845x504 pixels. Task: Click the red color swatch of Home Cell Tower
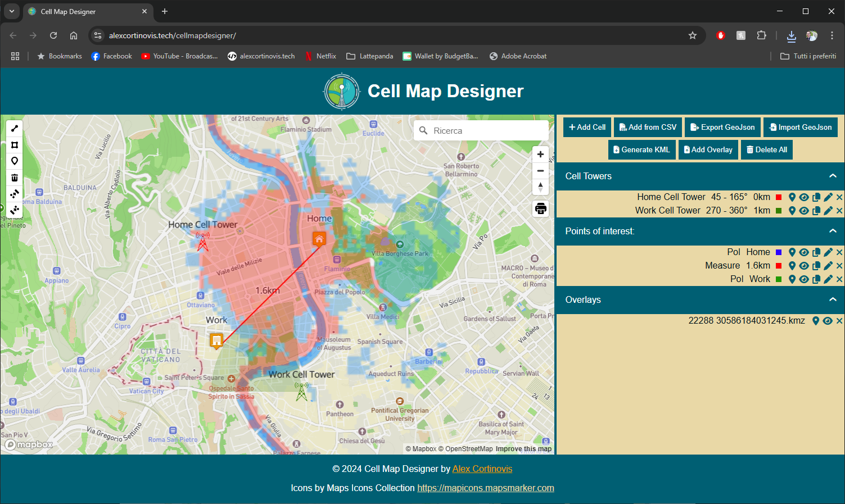pos(779,197)
